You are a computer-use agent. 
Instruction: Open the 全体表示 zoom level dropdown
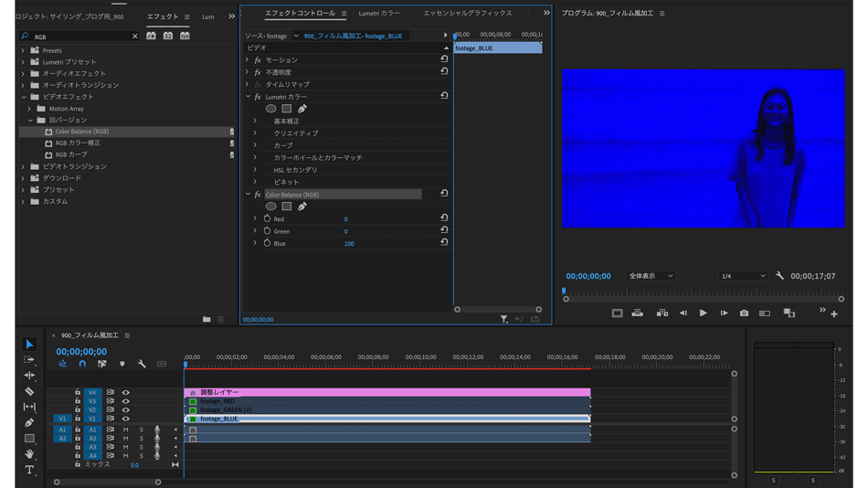[651, 276]
